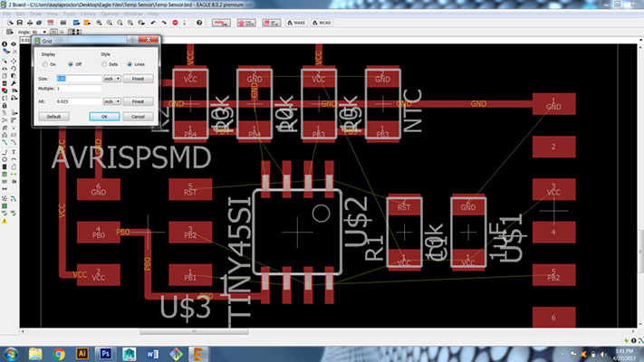Select the Ratsnest tool

click(x=5, y=197)
